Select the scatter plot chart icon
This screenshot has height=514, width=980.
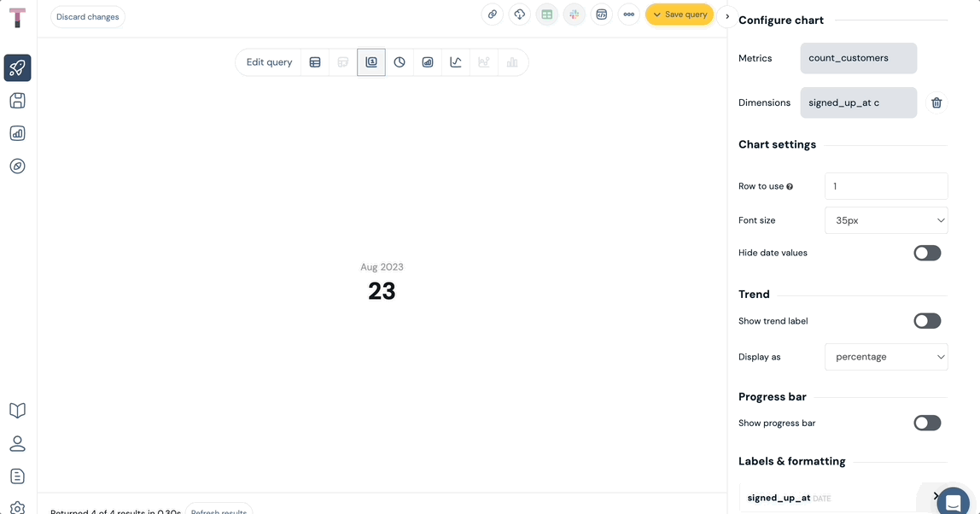coord(484,62)
